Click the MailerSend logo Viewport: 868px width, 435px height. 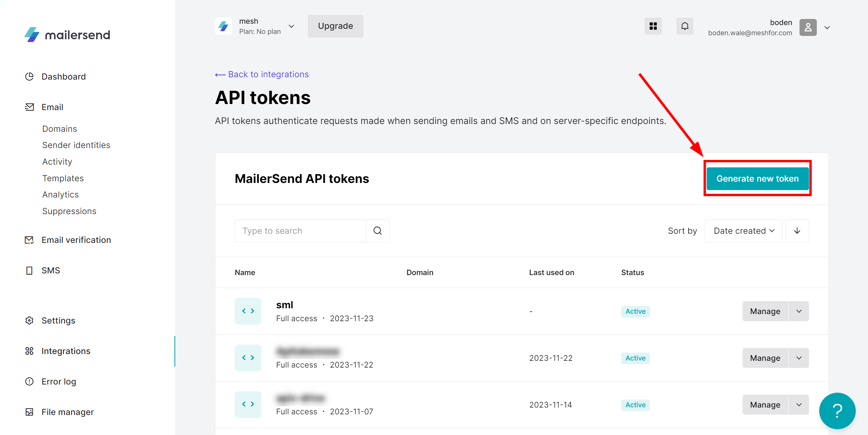[67, 35]
